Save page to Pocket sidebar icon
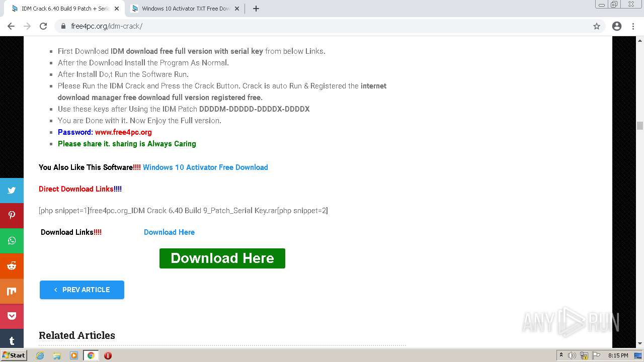Screen dimensions: 644x362 tap(12, 316)
